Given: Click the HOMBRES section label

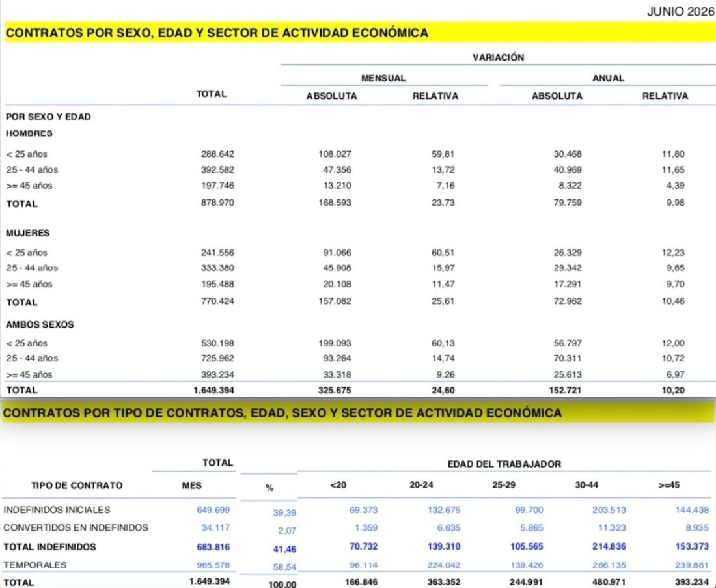Looking at the screenshot, I should 29,133.
